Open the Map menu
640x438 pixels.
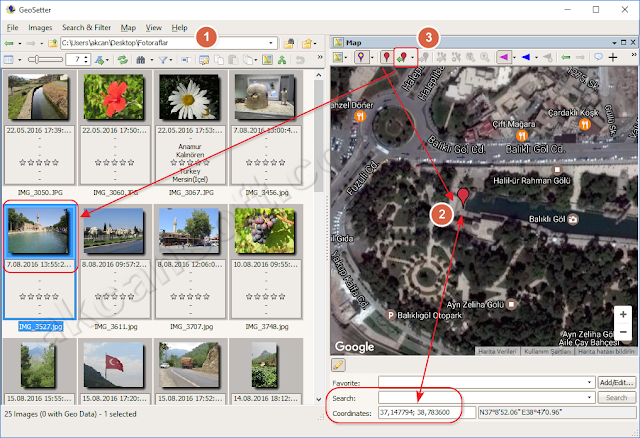(128, 27)
